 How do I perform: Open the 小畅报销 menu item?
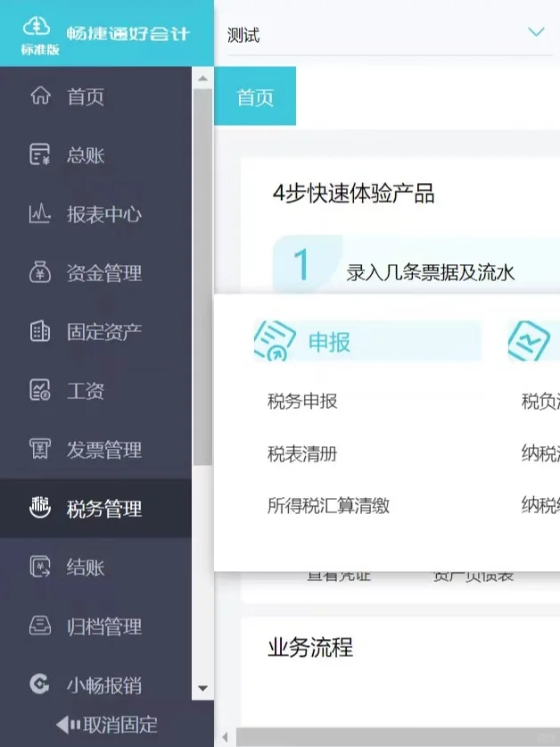(95, 685)
